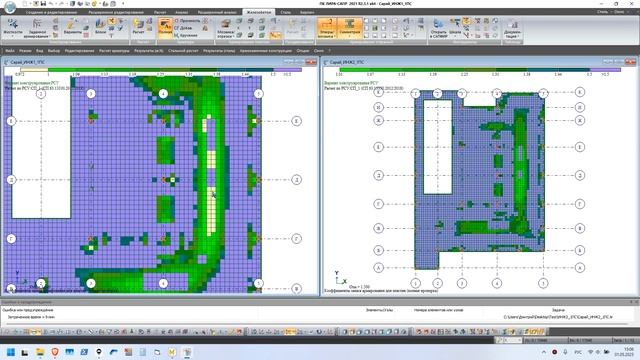Click the New document quick access icon
This screenshot has width=640, height=360.
coord(25,4)
